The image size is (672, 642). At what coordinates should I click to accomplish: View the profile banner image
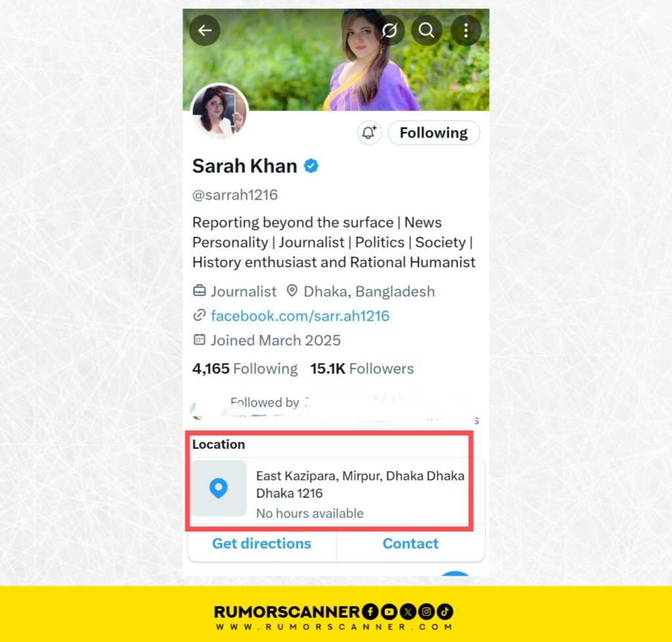pyautogui.click(x=336, y=60)
